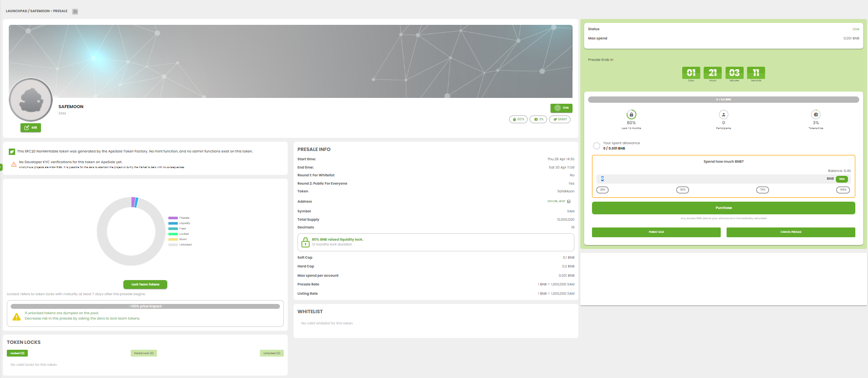
Task: Click the green liquidity lock padlock icon
Action: tap(305, 242)
